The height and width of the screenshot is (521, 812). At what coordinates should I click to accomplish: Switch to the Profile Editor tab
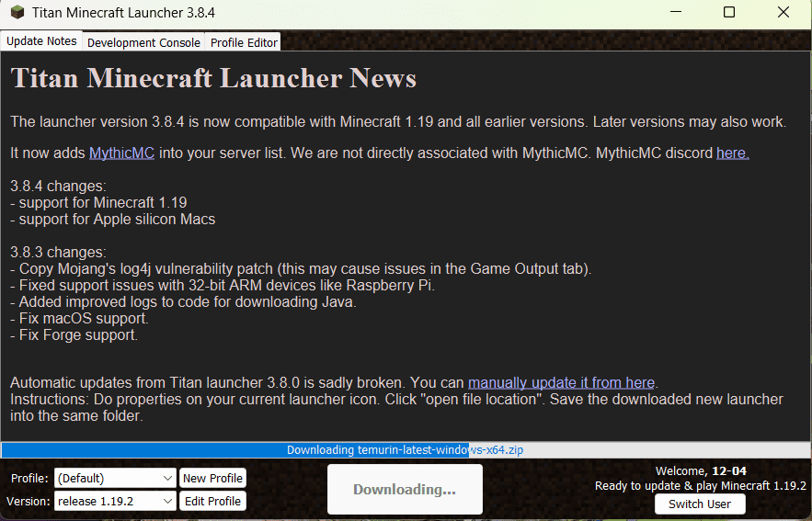pos(244,42)
